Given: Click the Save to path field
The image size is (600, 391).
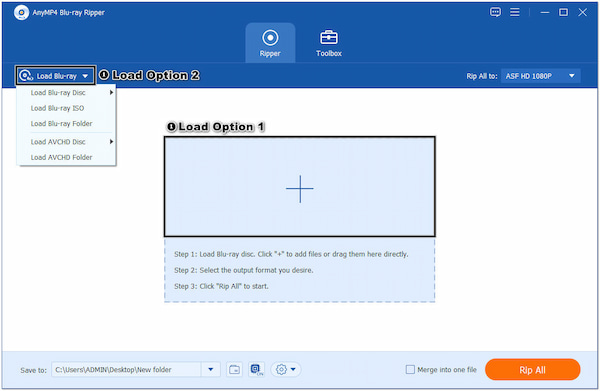Looking at the screenshot, I should tap(126, 370).
